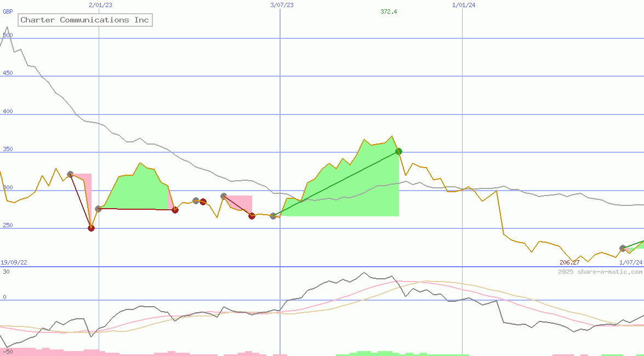
Task: Click the -50 oscillator axis label
Action: (8, 352)
